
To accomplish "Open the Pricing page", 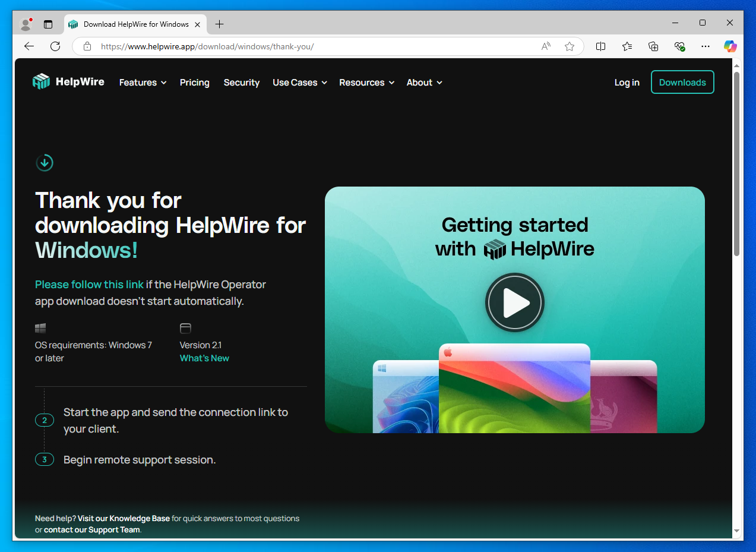I will 195,83.
